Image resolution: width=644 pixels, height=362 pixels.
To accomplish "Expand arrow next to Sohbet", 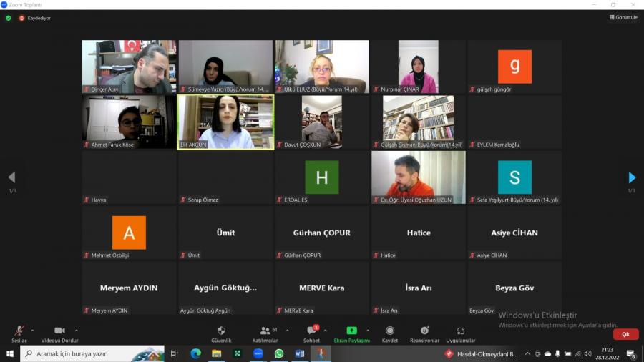I will [x=326, y=331].
